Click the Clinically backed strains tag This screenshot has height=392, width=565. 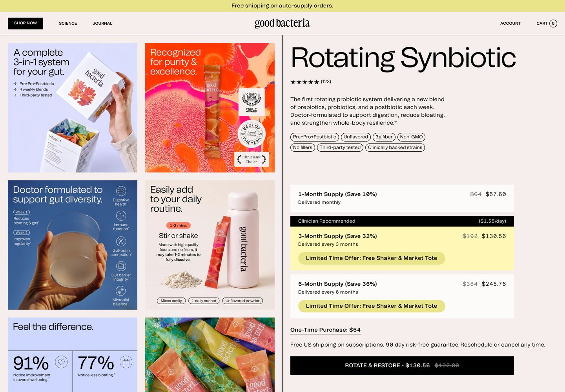pyautogui.click(x=395, y=147)
